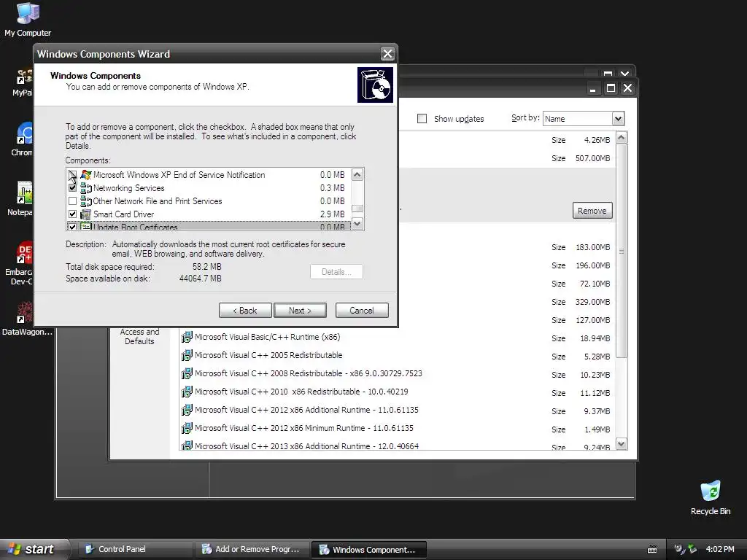Image resolution: width=747 pixels, height=560 pixels.
Task: Click icon for Visual C++ 2010 x86 Redistributable
Action: pyautogui.click(x=187, y=392)
